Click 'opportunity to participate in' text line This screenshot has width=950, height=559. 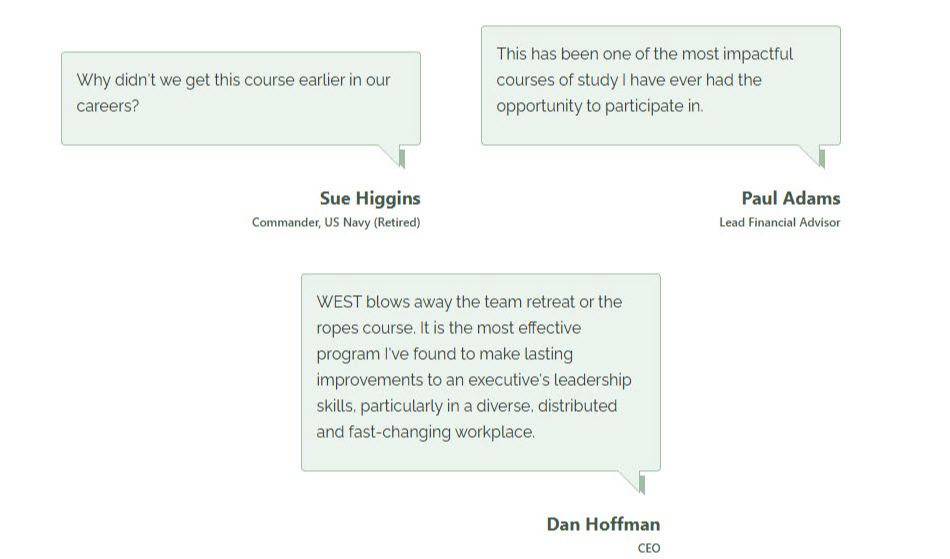coord(600,106)
